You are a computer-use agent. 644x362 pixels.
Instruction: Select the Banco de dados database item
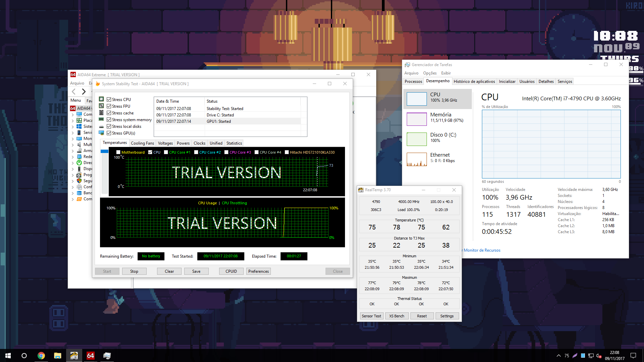[85, 193]
